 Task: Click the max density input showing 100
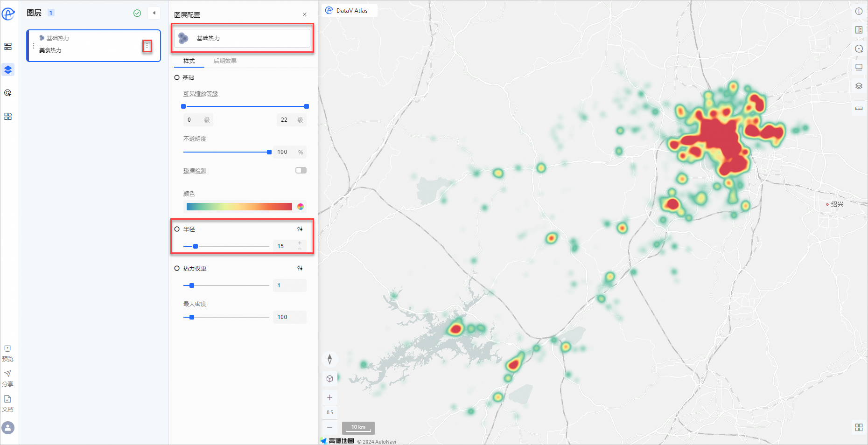pyautogui.click(x=290, y=317)
